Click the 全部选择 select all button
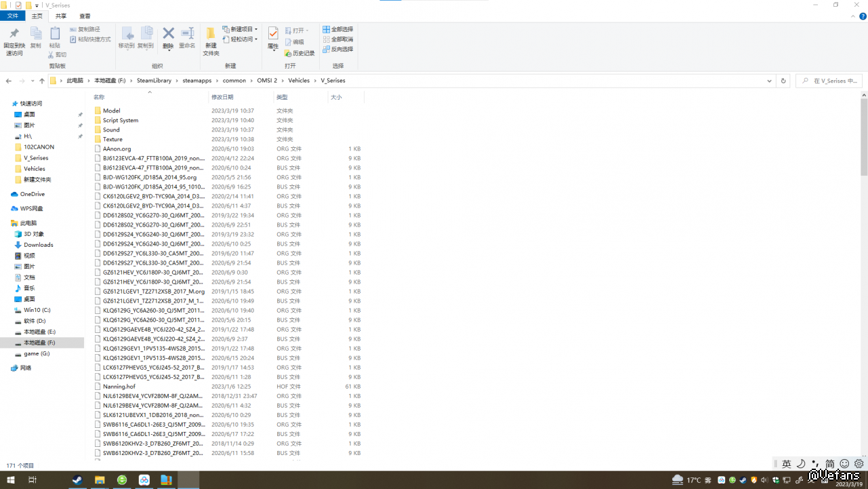Viewport: 868px width, 489px height. (337, 29)
